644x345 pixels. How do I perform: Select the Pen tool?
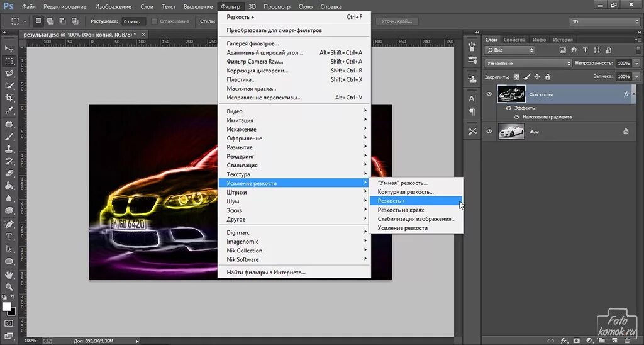[x=9, y=224]
